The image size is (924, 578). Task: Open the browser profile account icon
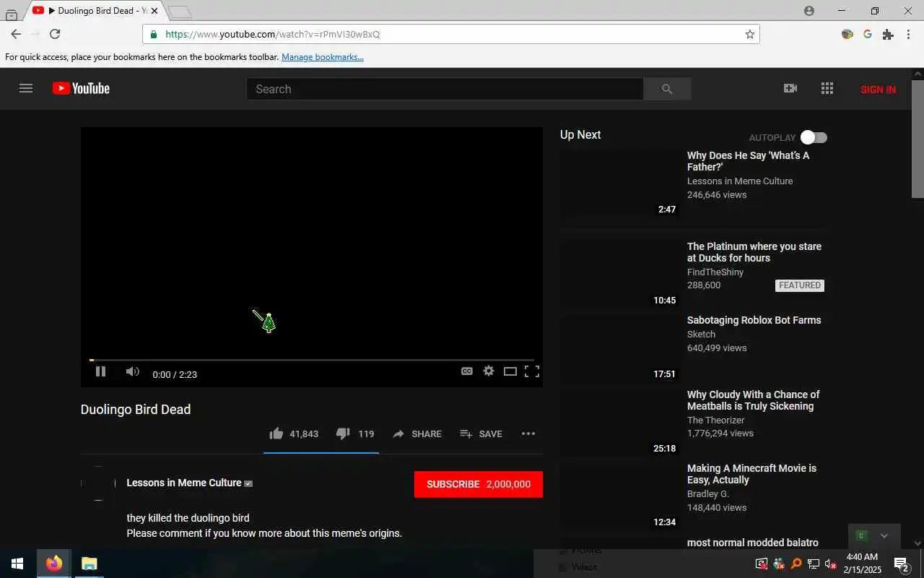click(808, 11)
